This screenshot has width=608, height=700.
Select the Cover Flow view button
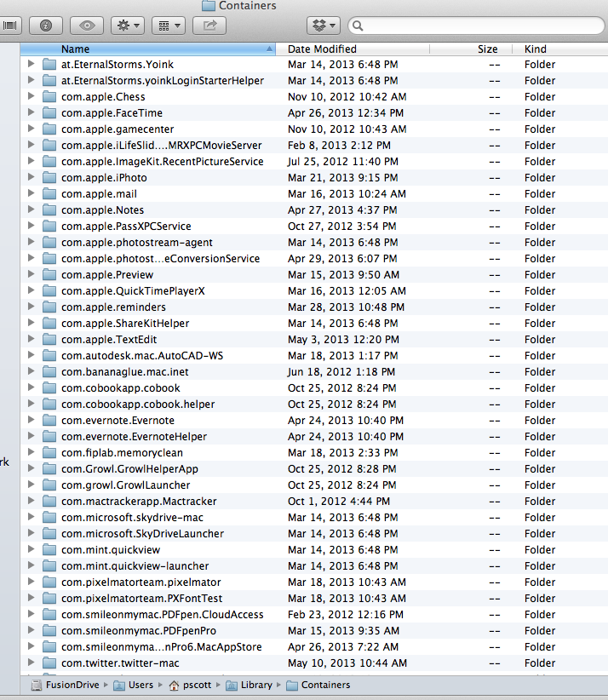pos(10,26)
